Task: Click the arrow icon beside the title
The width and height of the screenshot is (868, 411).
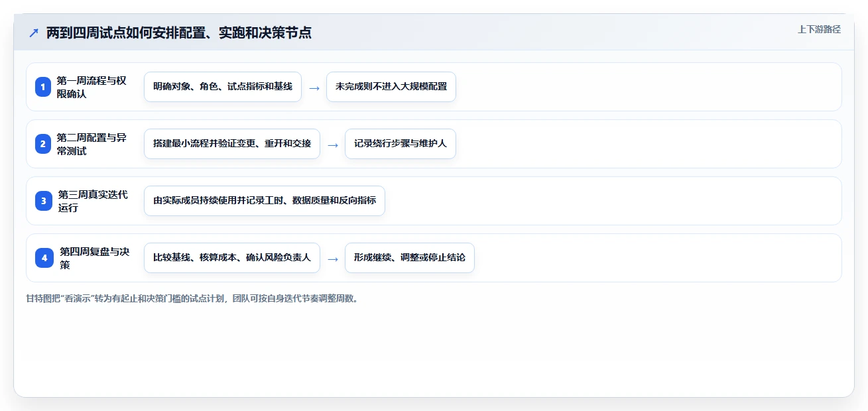Action: 34,32
